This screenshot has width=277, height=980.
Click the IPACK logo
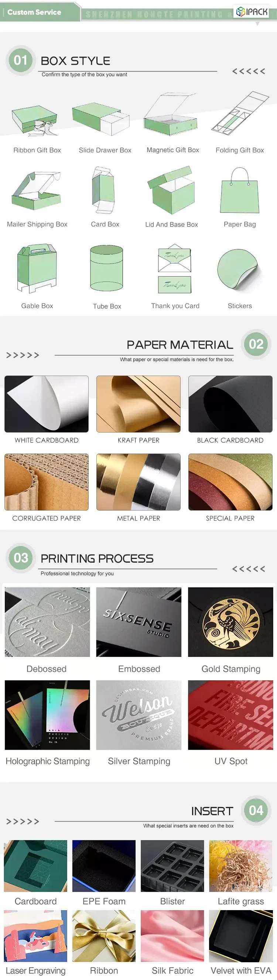point(252,12)
